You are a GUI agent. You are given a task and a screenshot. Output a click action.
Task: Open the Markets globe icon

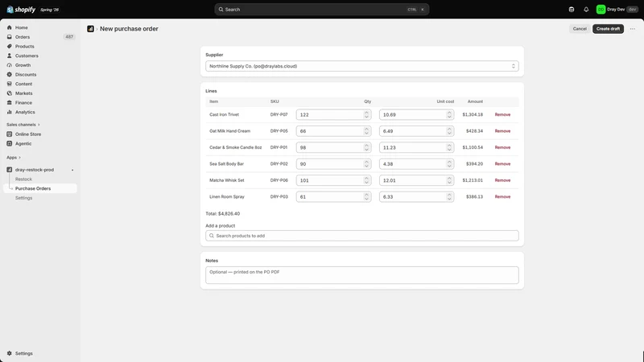[10, 93]
